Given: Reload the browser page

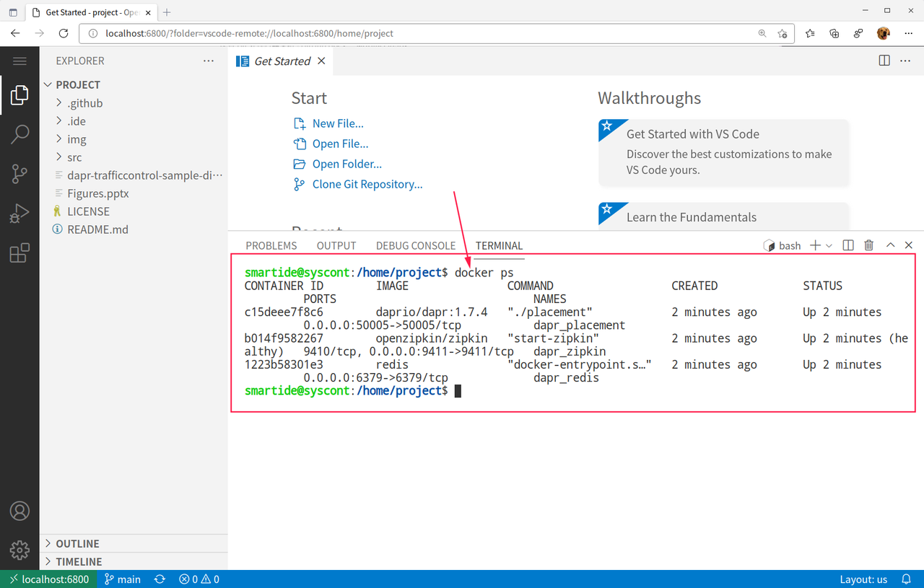Looking at the screenshot, I should click(64, 33).
